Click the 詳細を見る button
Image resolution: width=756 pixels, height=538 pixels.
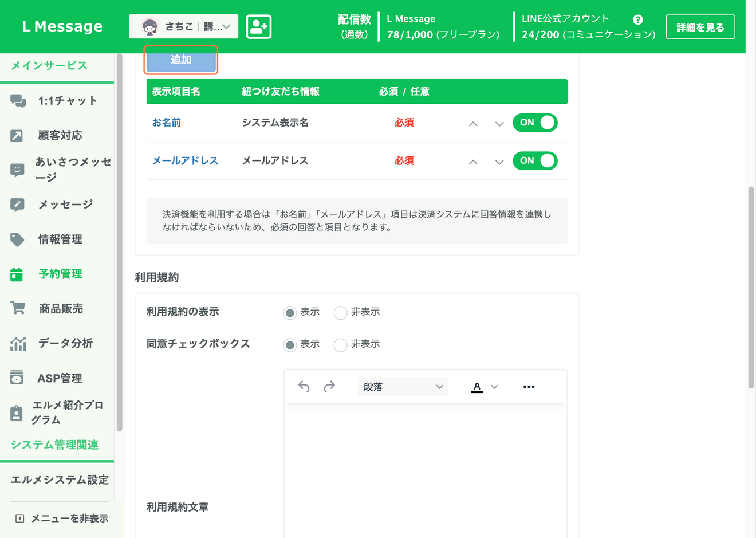coord(700,26)
